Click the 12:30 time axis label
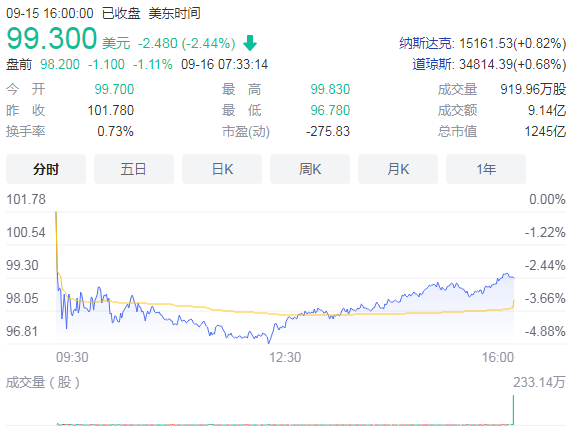Viewport: 574px width, 433px height. (x=285, y=357)
